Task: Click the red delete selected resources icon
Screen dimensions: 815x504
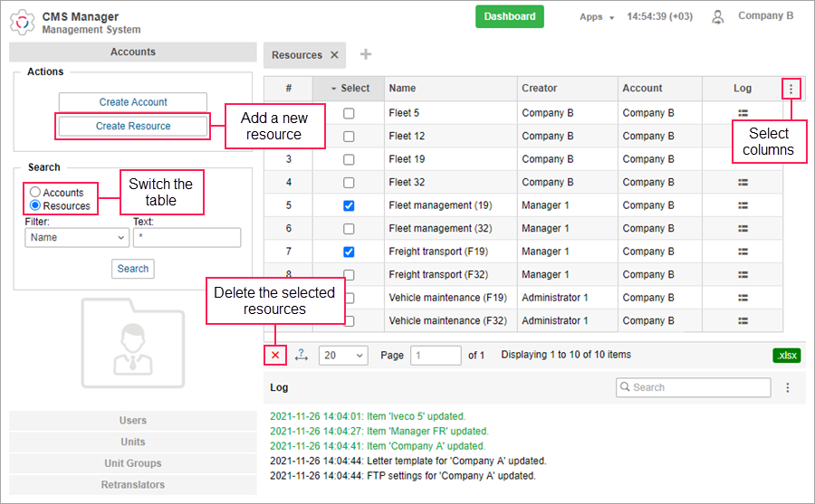Action: coord(275,356)
